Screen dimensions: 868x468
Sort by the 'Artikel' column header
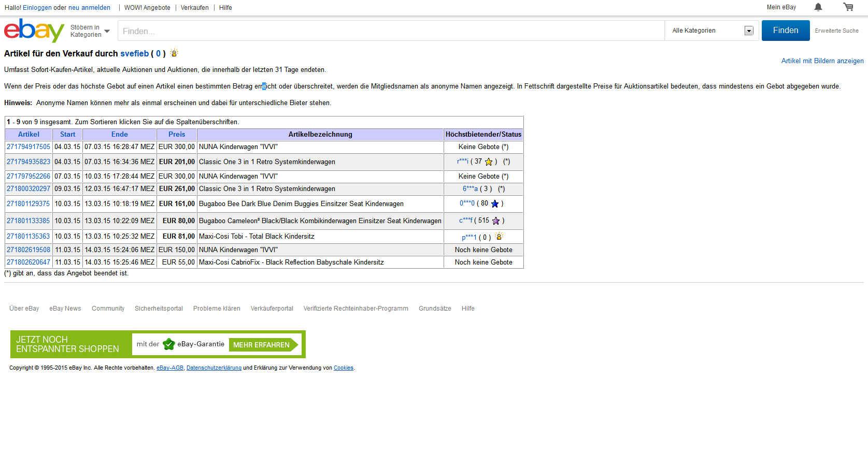pos(29,135)
